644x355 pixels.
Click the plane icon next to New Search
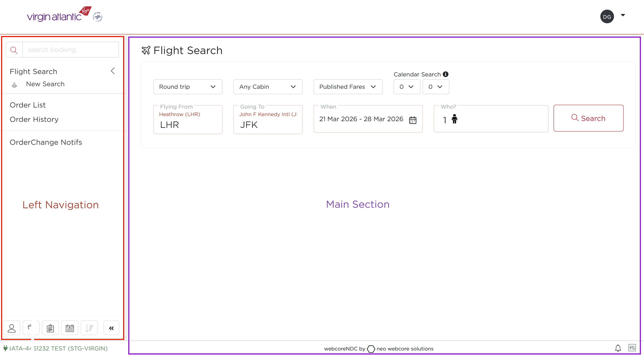click(x=14, y=85)
